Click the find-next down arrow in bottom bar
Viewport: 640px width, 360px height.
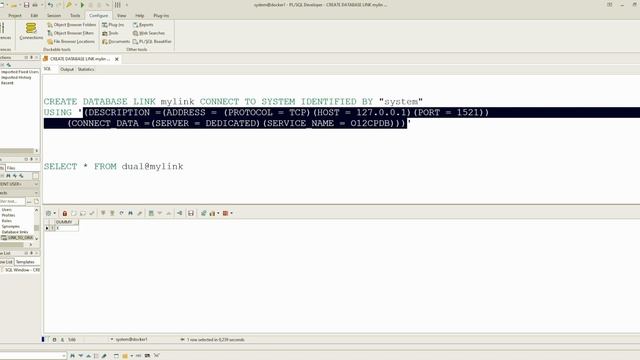pos(81,356)
